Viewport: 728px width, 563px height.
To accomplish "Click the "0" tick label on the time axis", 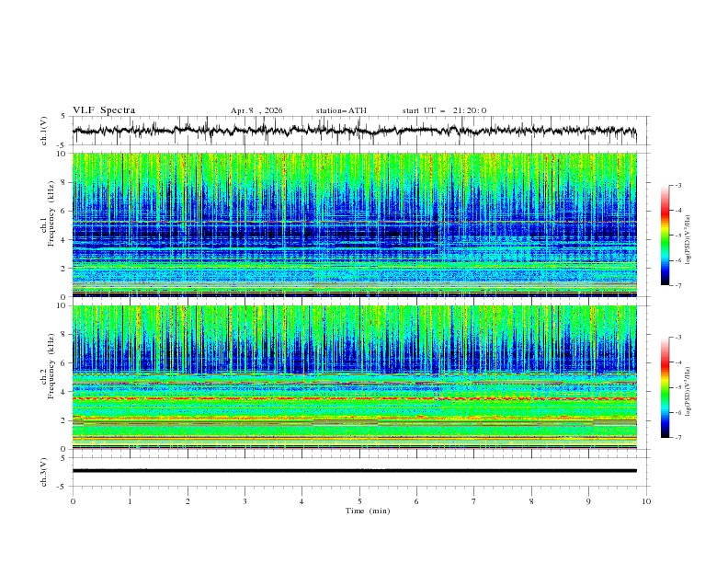I will (73, 501).
